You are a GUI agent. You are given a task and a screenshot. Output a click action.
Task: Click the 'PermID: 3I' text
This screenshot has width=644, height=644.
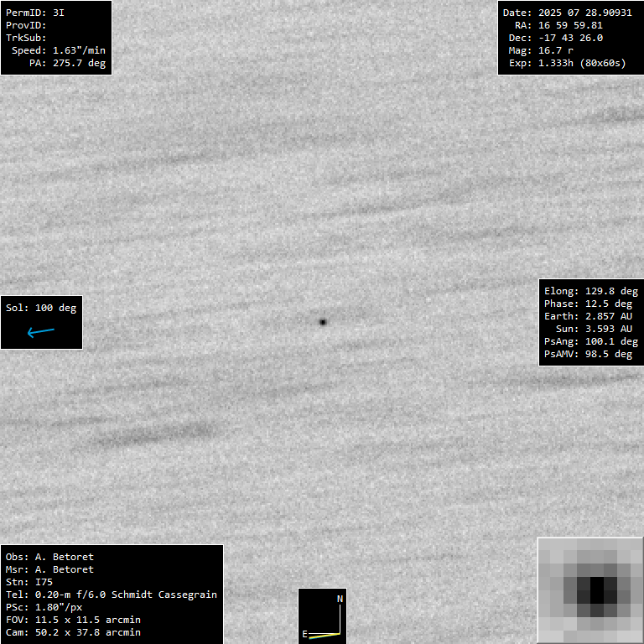(x=35, y=13)
